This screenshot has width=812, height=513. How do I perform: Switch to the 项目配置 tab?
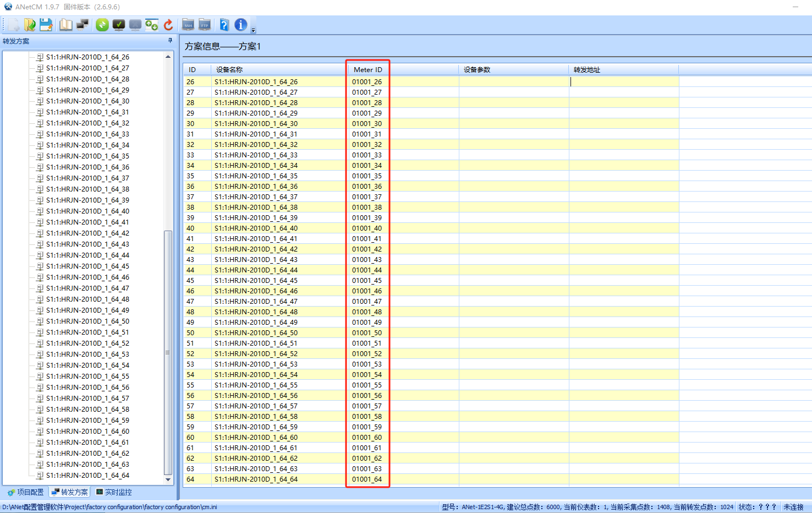25,492
